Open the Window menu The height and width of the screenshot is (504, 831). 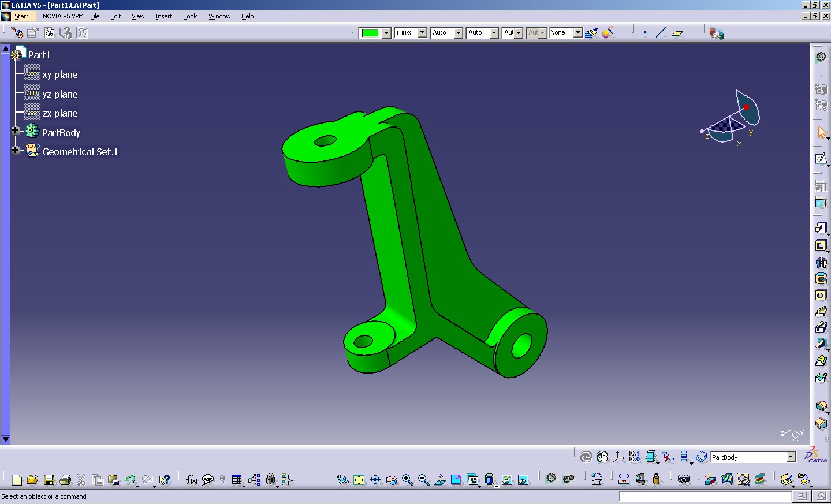click(219, 16)
